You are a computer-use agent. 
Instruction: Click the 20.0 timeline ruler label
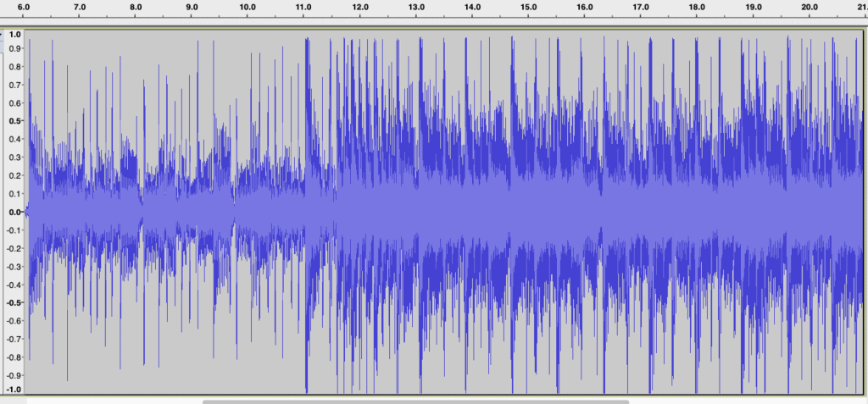(810, 7)
